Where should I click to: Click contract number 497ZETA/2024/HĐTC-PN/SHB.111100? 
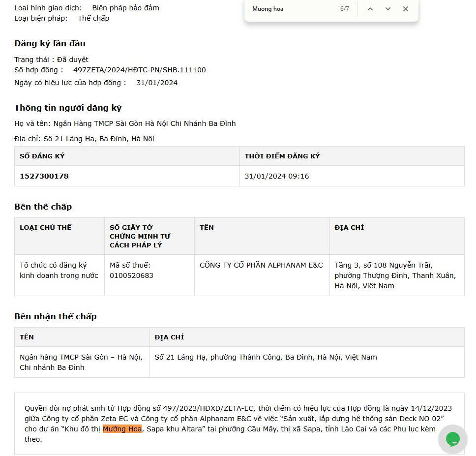(x=139, y=70)
